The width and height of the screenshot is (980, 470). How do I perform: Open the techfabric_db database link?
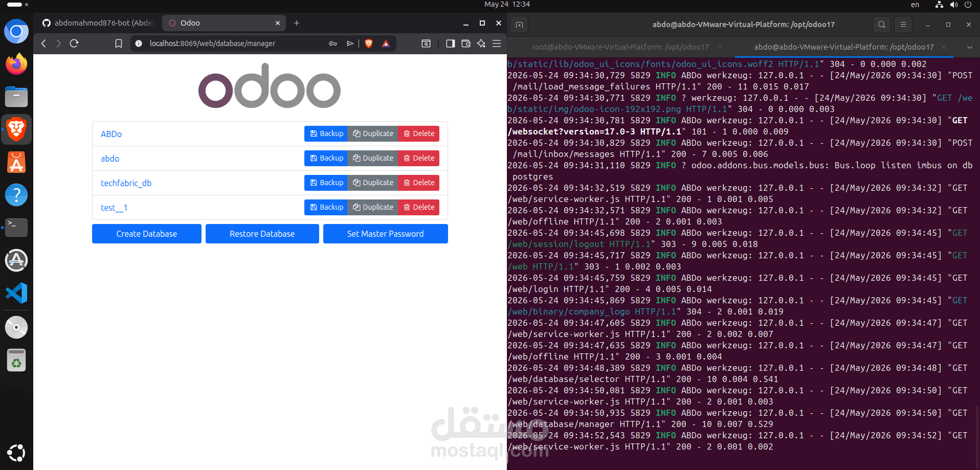(x=126, y=183)
